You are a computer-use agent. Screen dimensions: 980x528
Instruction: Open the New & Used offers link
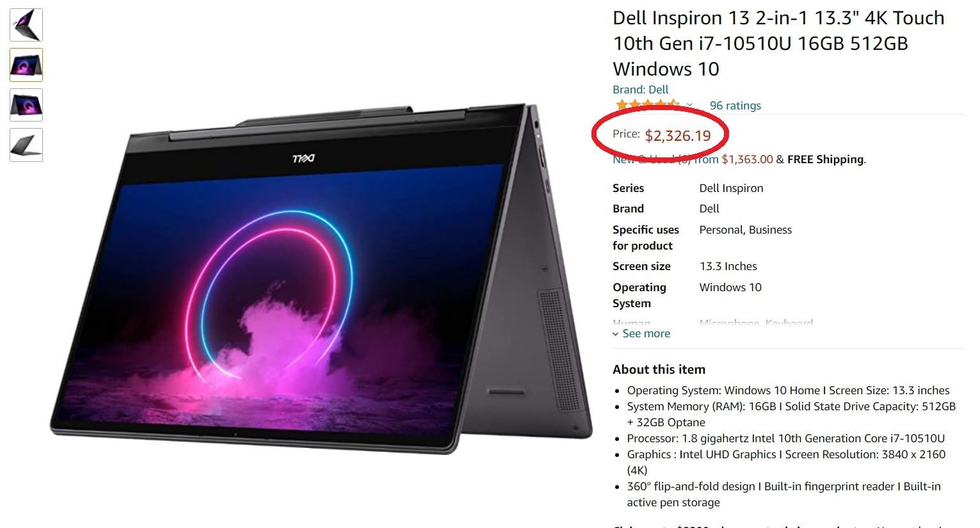[665, 159]
